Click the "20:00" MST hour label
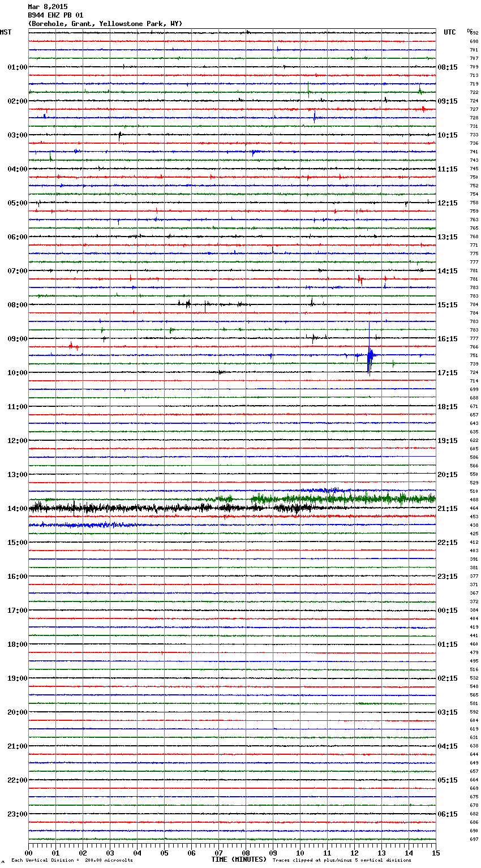Image resolution: width=481 pixels, height=868 pixels. point(18,712)
